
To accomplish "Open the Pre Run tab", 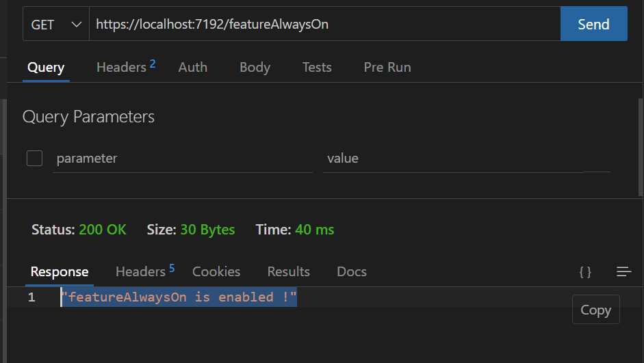I will tap(387, 67).
